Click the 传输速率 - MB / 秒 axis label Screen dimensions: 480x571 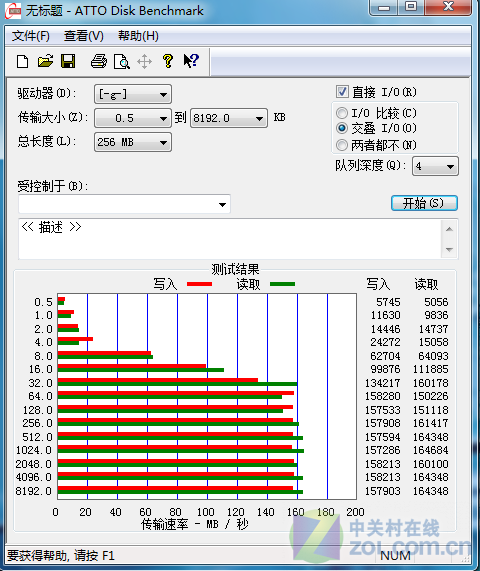coord(194,524)
